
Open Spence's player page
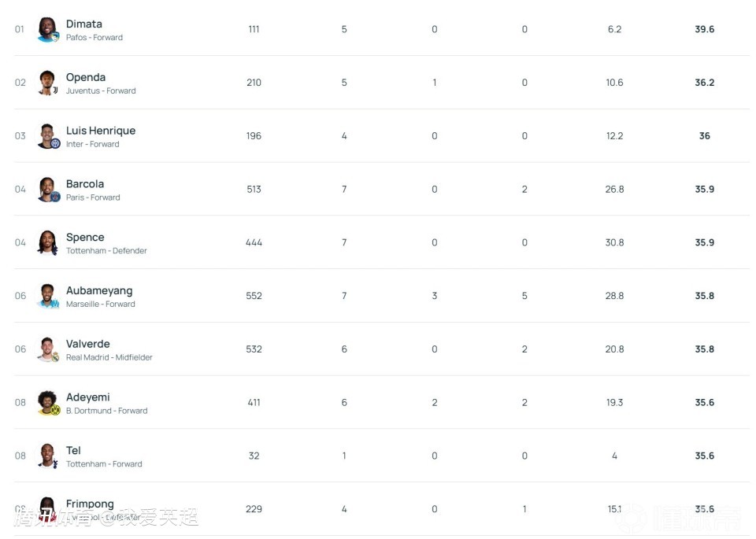pyautogui.click(x=84, y=237)
